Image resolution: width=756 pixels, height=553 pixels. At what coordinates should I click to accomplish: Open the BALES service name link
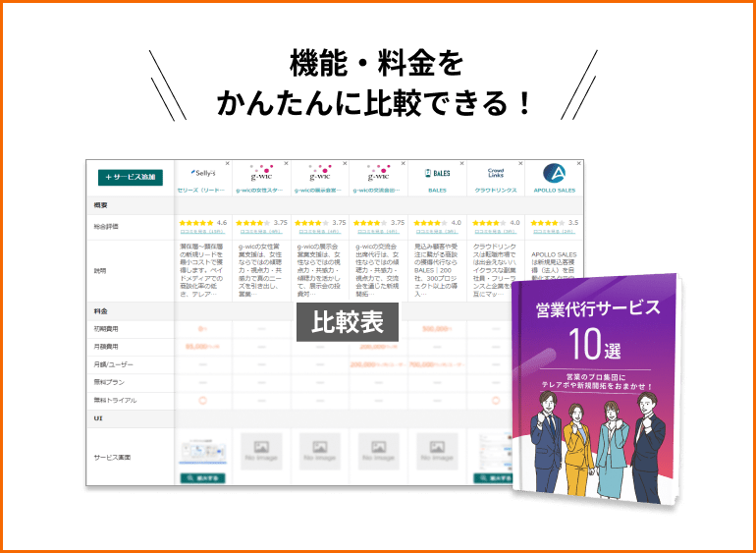tap(437, 191)
